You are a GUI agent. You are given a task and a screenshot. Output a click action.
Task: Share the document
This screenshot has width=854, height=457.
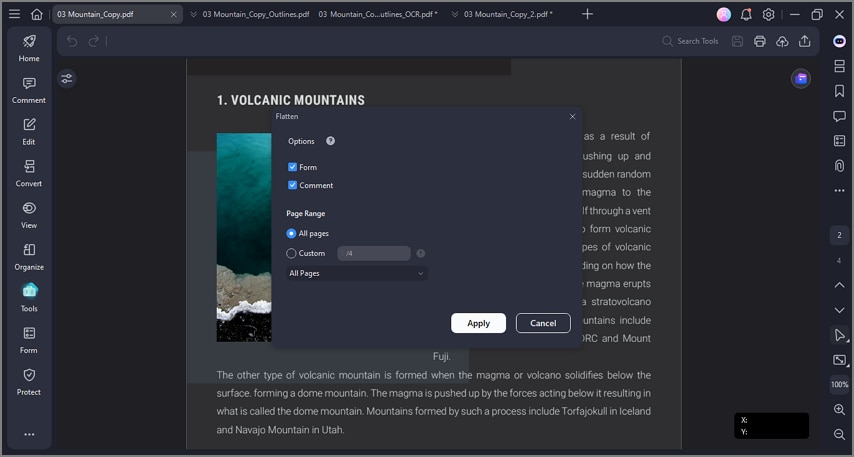click(x=804, y=41)
